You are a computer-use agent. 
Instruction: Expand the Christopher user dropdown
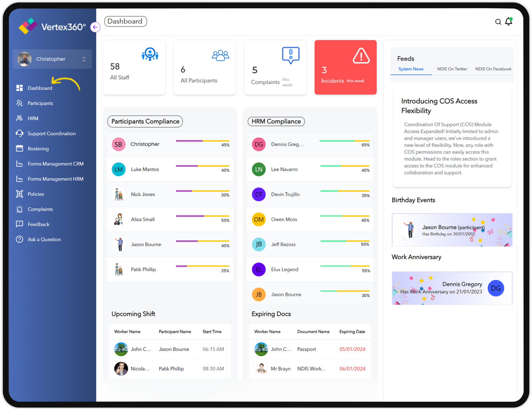click(84, 59)
